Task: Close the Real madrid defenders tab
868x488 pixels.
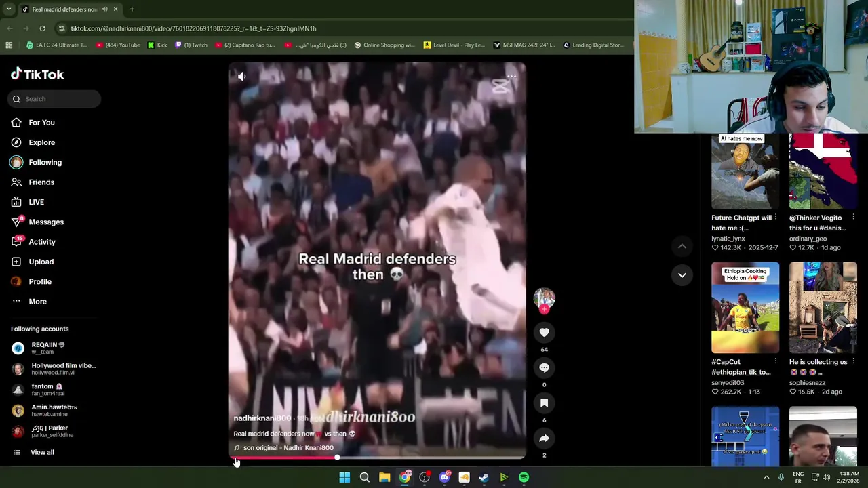Action: (x=115, y=9)
